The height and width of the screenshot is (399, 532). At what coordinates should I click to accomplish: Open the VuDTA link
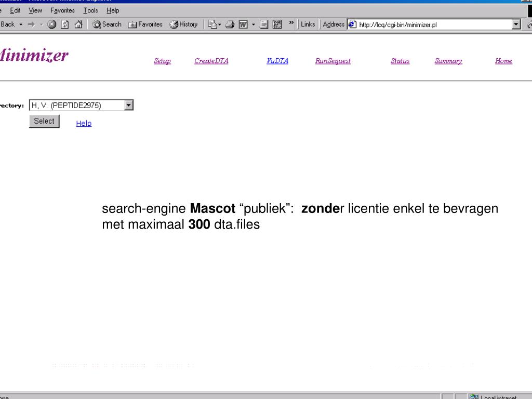pos(277,61)
